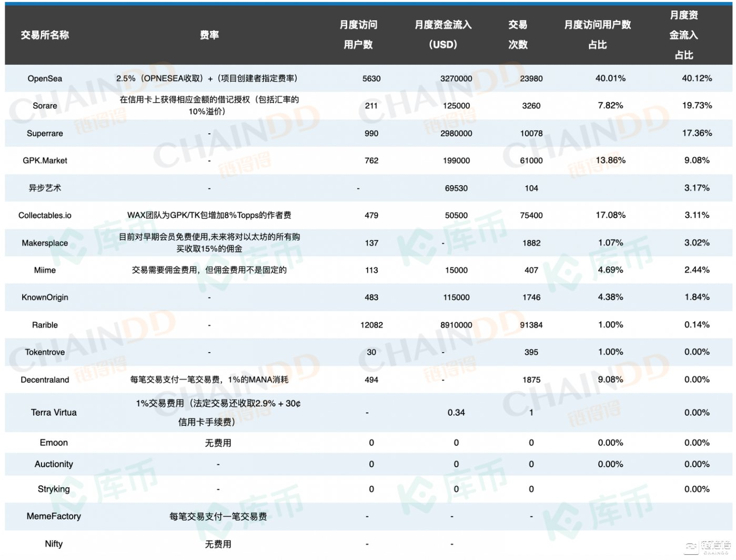Click the value 8910000
736x560 pixels.
[x=456, y=325]
